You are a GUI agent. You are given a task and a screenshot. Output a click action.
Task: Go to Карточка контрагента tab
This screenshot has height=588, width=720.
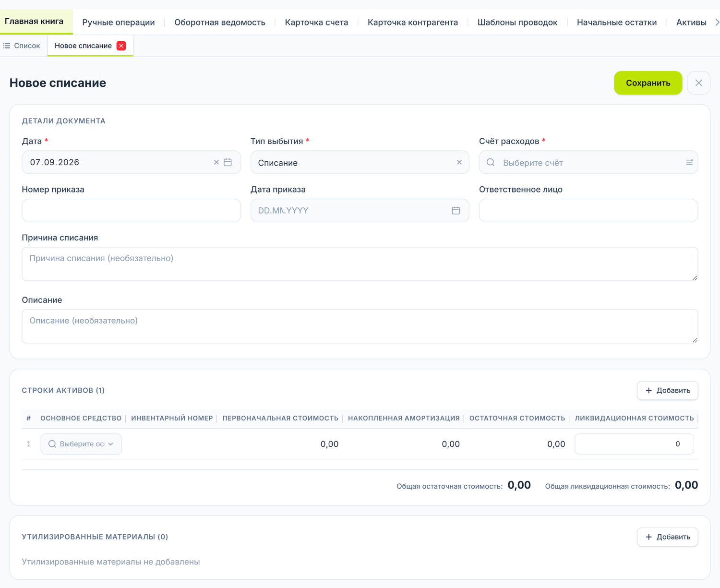pos(413,22)
